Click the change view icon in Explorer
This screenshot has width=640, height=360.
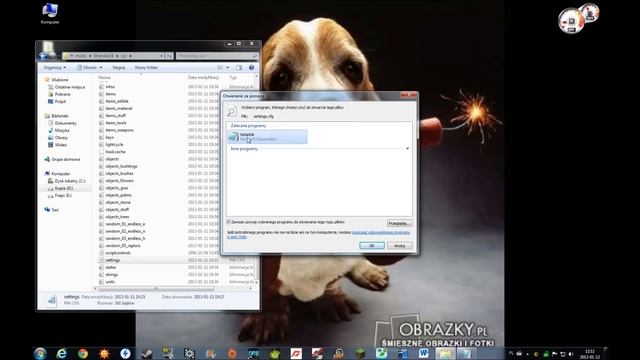click(x=220, y=67)
